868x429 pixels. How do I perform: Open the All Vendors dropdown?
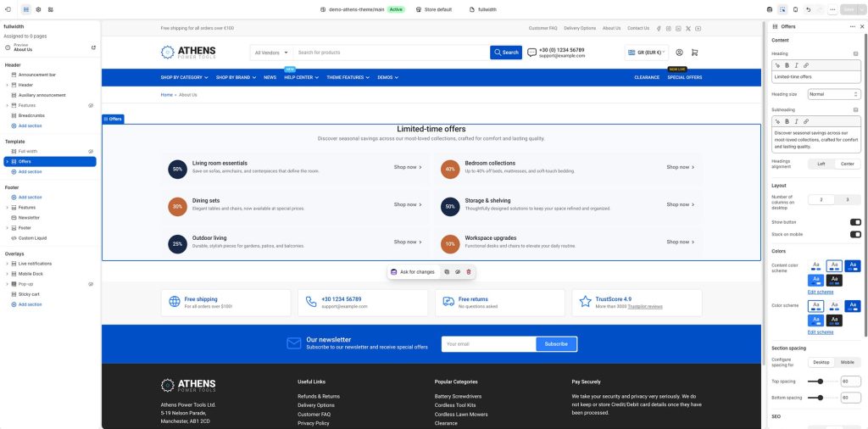(271, 53)
